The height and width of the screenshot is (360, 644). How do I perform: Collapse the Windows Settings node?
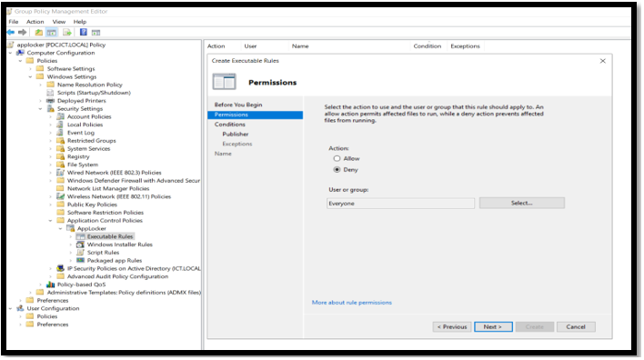[x=30, y=76]
